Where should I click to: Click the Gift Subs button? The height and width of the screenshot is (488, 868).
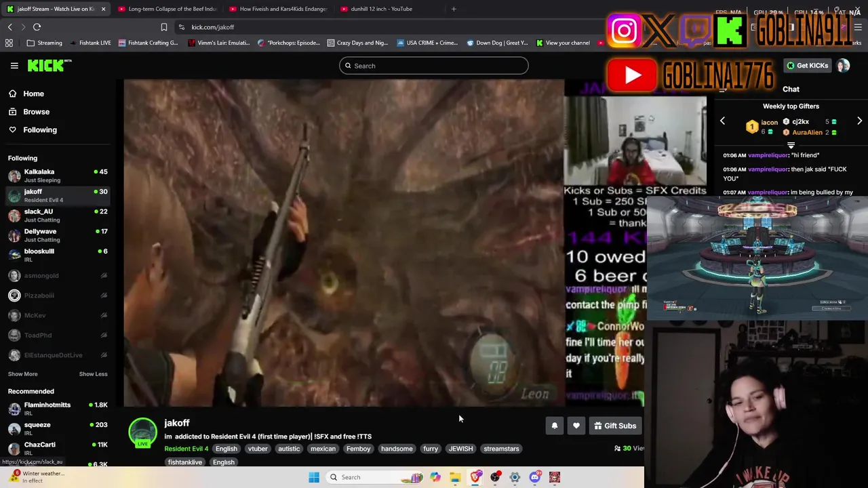(615, 426)
